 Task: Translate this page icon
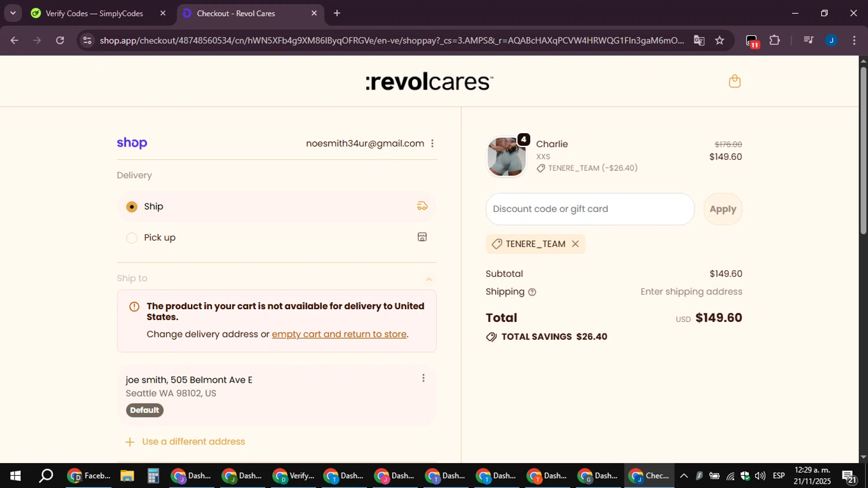(699, 41)
